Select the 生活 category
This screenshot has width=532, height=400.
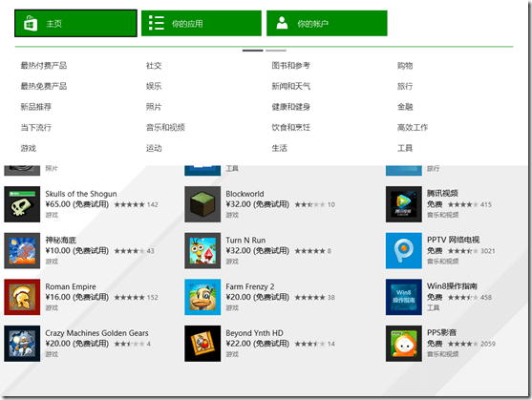click(x=279, y=148)
